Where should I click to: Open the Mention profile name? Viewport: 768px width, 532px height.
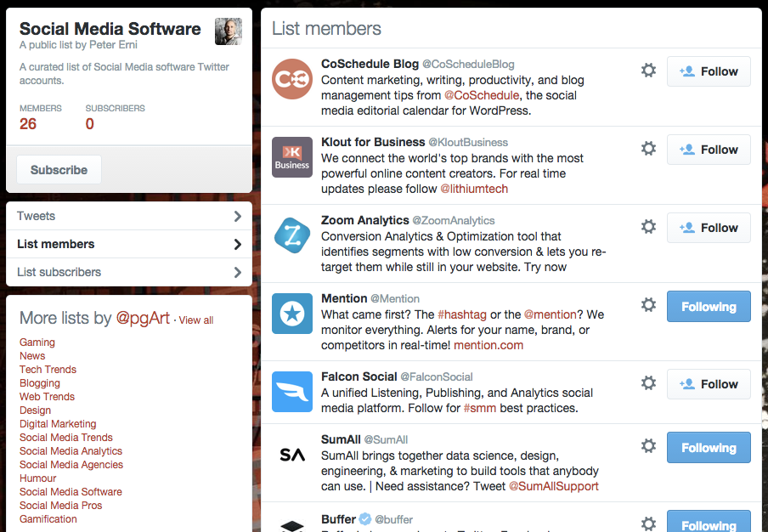pos(344,298)
